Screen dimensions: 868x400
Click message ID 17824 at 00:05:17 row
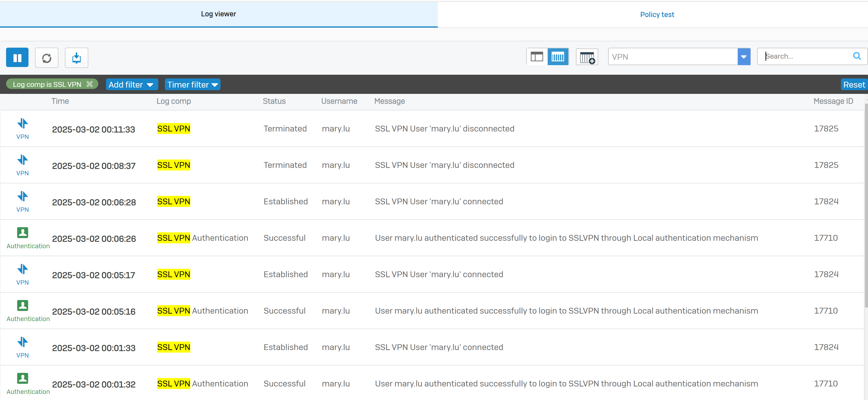point(826,274)
